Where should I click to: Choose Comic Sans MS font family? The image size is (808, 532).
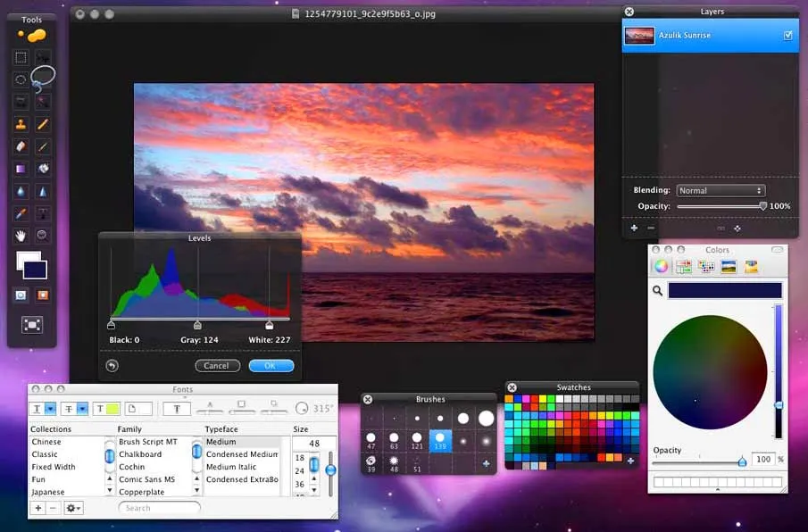pyautogui.click(x=146, y=479)
